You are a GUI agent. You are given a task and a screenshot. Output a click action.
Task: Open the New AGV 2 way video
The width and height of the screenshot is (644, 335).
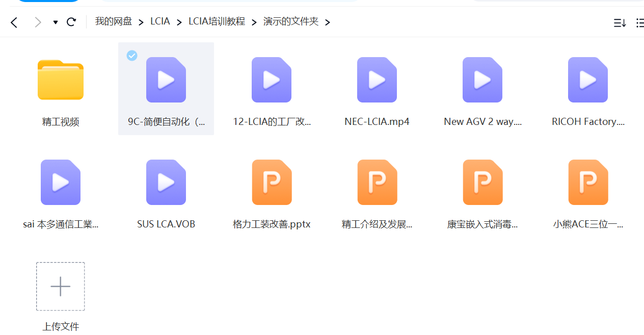(482, 80)
